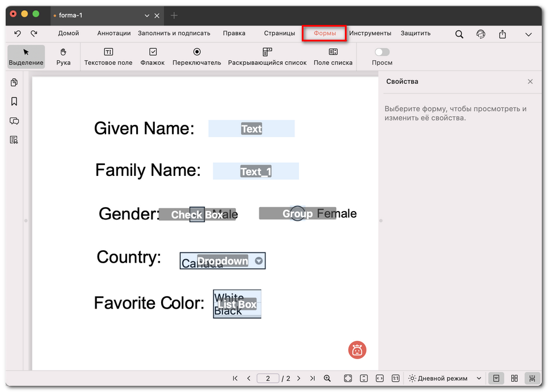This screenshot has height=392, width=548.
Task: Click the Выделение selection button
Action: [x=26, y=57]
